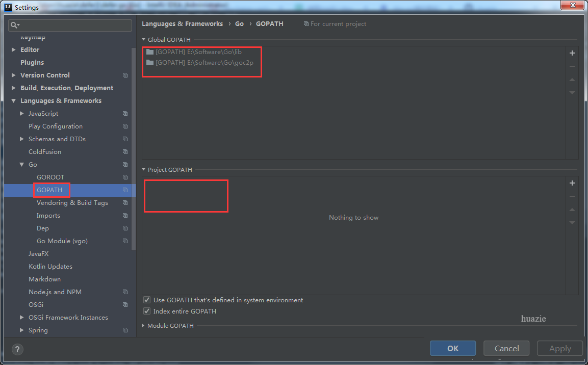Click project-level icon beside Dep
This screenshot has width=588, height=365.
125,228
